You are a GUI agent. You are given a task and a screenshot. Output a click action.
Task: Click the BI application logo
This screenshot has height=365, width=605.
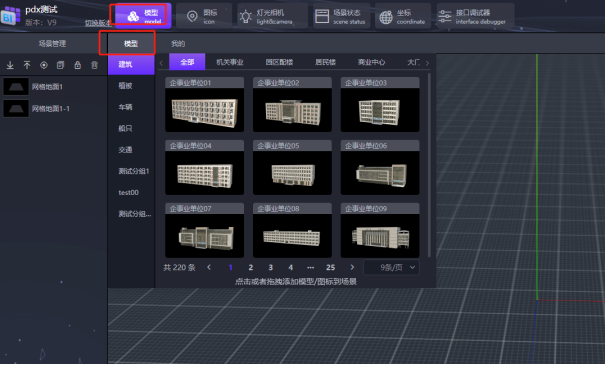tap(10, 15)
